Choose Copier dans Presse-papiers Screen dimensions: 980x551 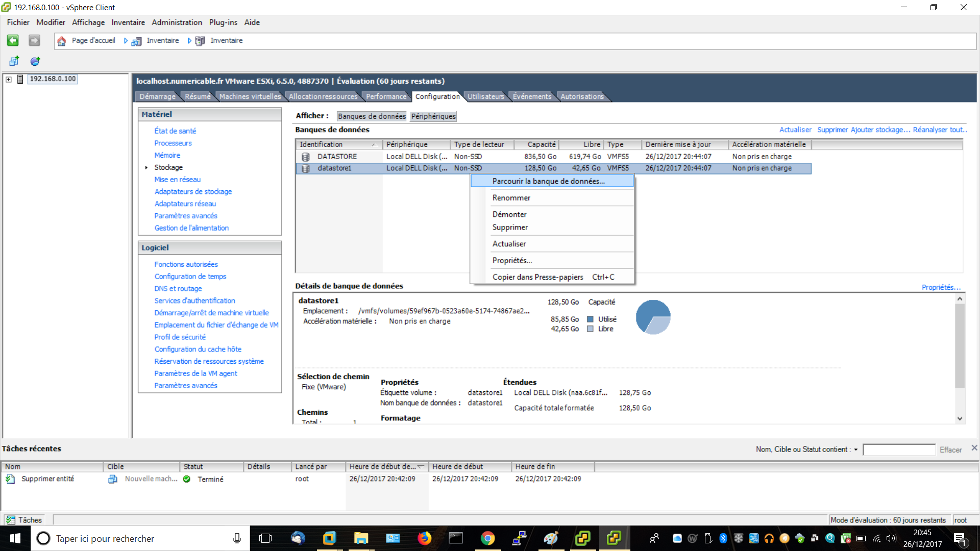click(552, 277)
